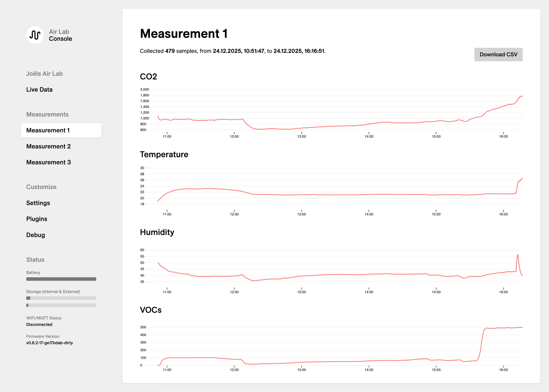Open the Live Data page
Screen dimensions: 549x392
click(x=39, y=89)
